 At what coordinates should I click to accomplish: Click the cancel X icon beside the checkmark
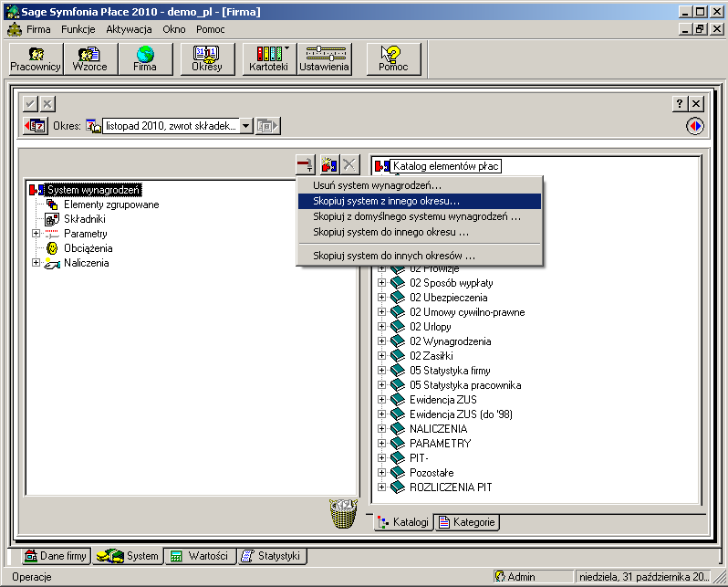[47, 104]
